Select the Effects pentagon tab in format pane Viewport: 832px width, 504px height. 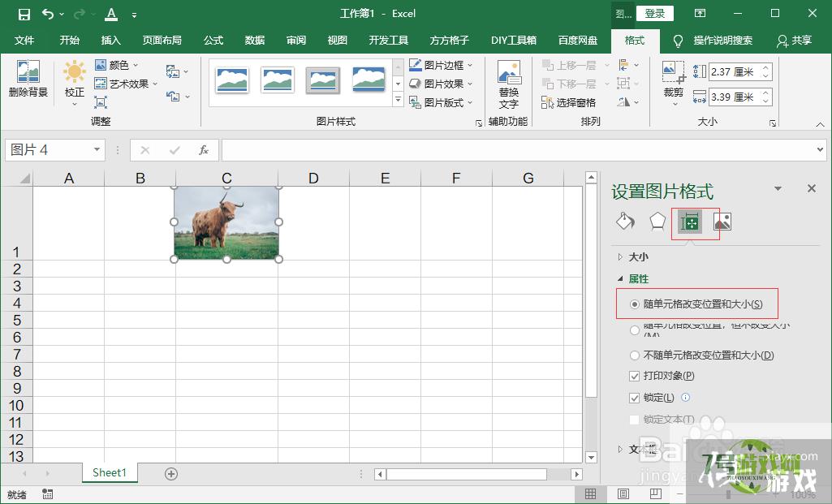pos(657,222)
